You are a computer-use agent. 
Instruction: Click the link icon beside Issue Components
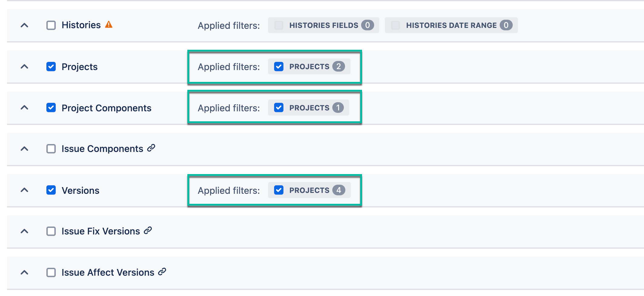click(x=151, y=148)
